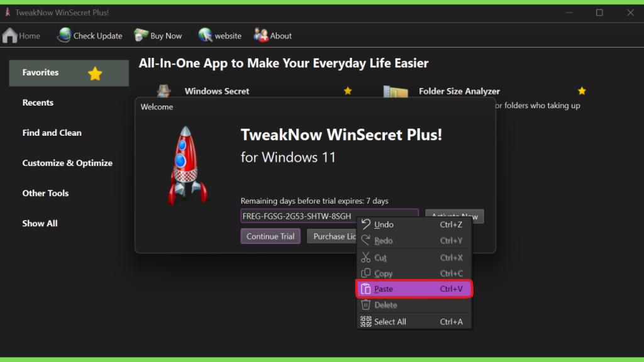
Task: Click the Favorites yellow star icon
Action: 95,74
